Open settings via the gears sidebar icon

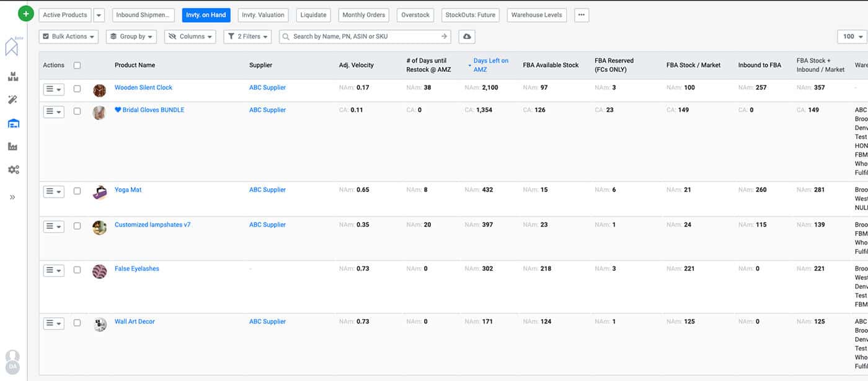coord(14,169)
